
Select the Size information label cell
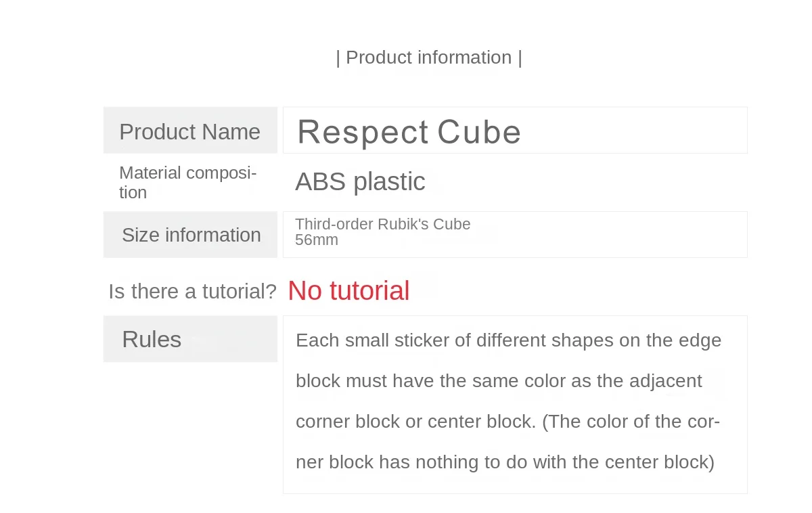(191, 235)
